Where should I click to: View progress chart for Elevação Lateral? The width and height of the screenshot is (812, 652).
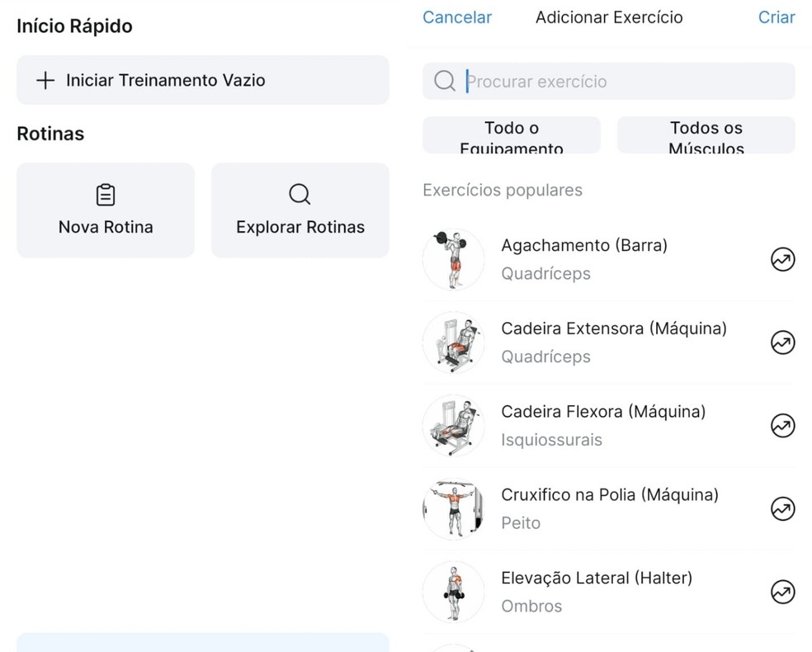click(x=782, y=592)
